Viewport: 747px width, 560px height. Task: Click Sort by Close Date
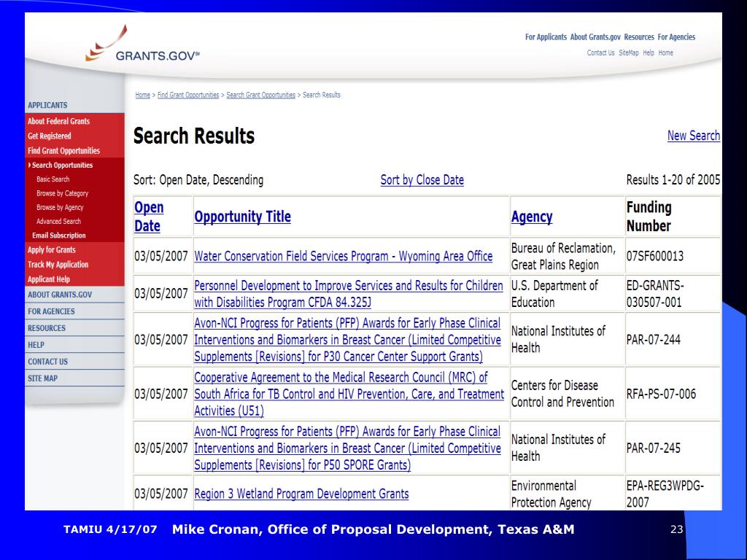tap(422, 180)
